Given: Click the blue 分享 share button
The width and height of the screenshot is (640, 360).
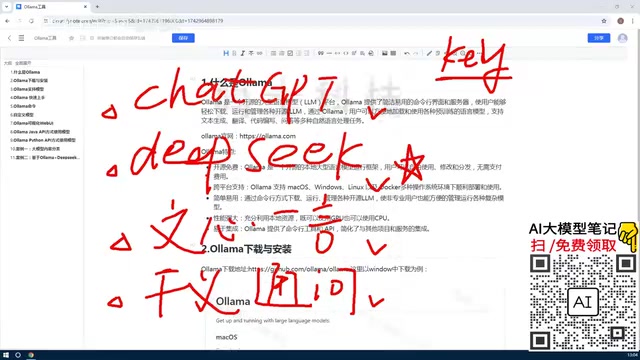Looking at the screenshot, I should pyautogui.click(x=599, y=38).
